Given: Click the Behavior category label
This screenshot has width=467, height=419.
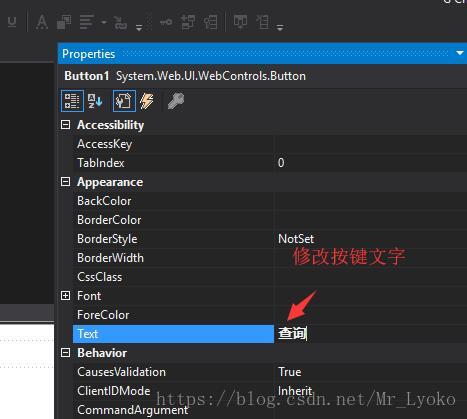Looking at the screenshot, I should coord(102,353).
